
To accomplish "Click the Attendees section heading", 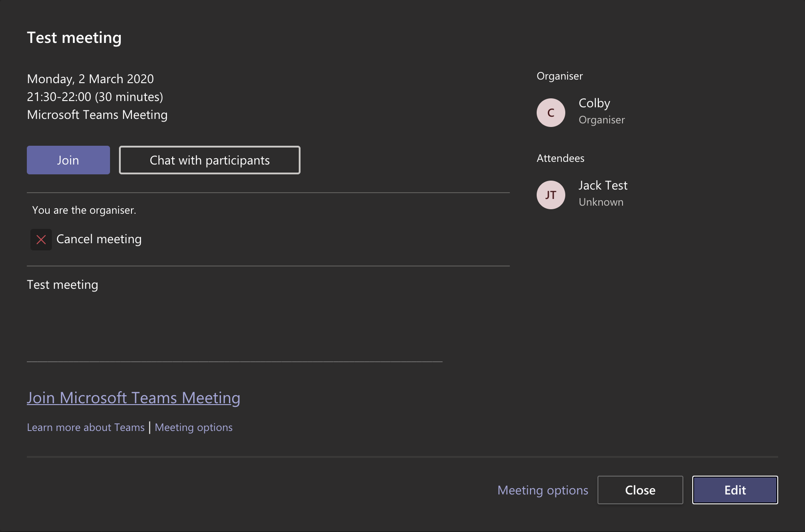I will [560, 158].
